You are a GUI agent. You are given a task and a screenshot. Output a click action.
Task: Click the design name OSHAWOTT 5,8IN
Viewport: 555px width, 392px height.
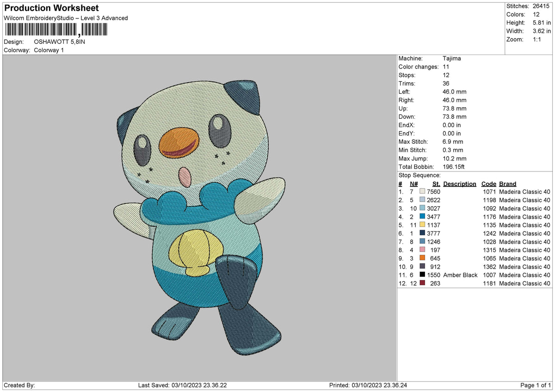60,42
